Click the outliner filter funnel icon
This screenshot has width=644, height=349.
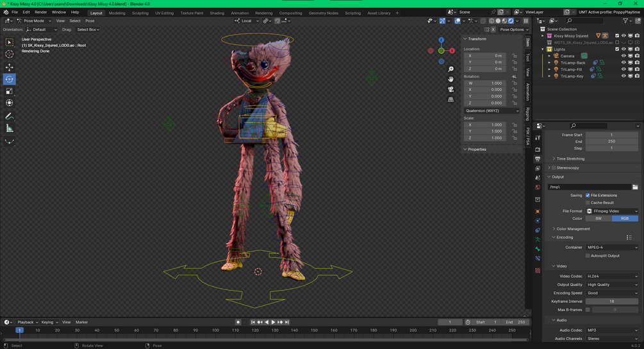coord(625,21)
